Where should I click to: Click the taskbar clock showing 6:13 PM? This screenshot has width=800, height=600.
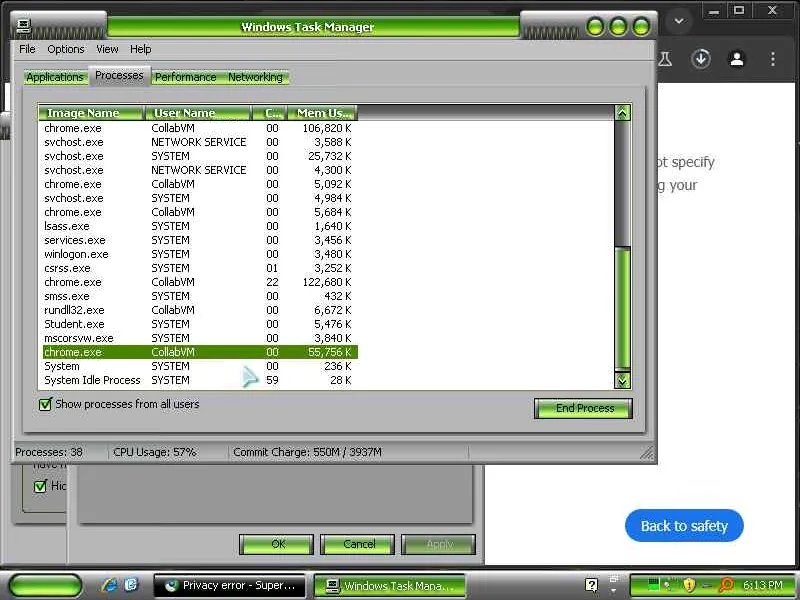763,585
